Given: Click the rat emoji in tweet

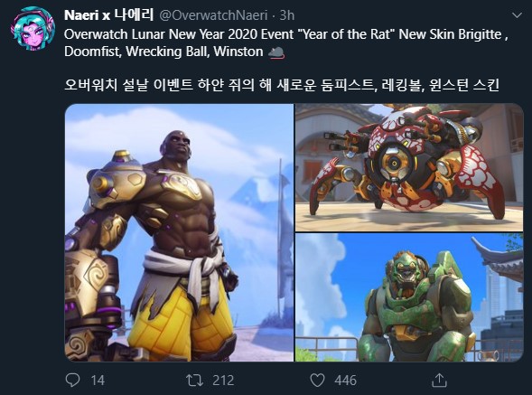Looking at the screenshot, I should click(x=275, y=52).
